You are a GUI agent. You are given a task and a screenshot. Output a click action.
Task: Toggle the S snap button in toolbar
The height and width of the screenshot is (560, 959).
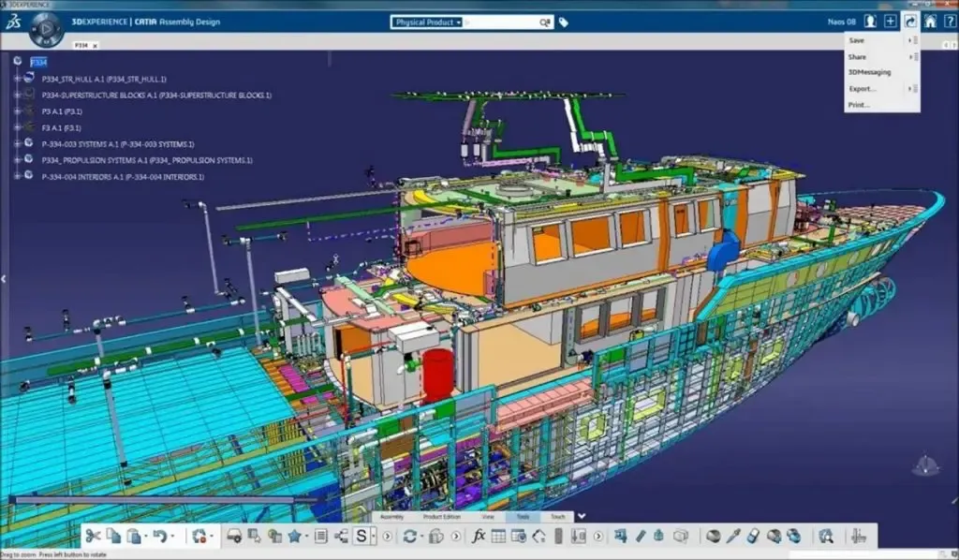pos(361,536)
